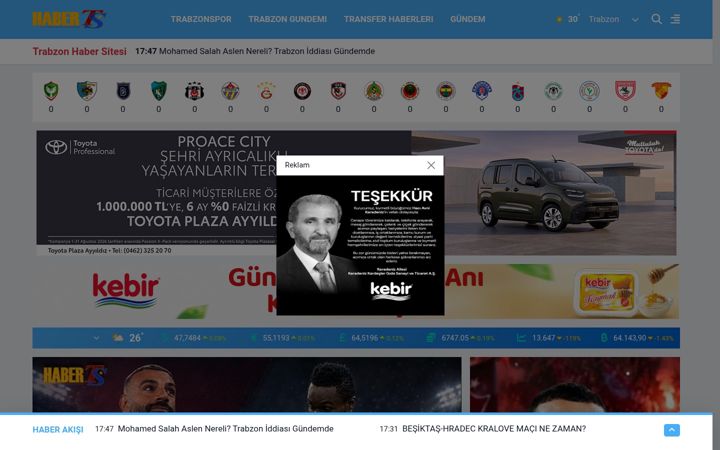Image resolution: width=720 pixels, height=450 pixels.
Task: Select the Alanyaspor team logo
Action: point(374,91)
